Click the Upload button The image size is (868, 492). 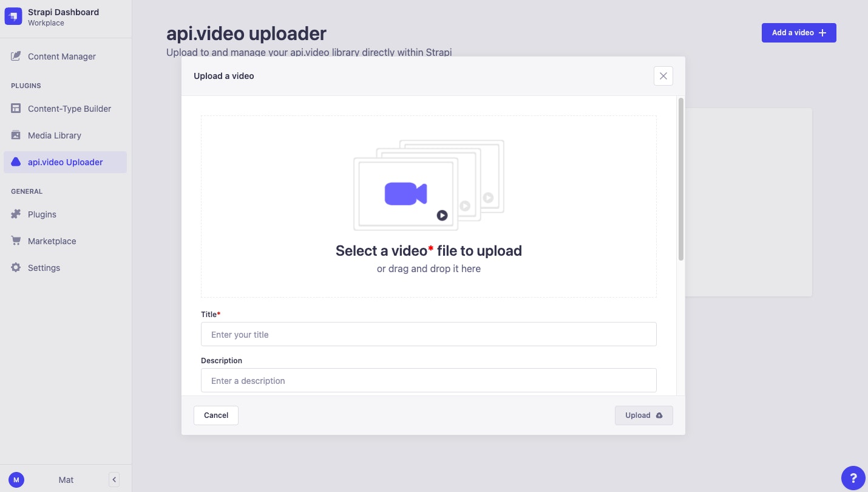(x=644, y=415)
